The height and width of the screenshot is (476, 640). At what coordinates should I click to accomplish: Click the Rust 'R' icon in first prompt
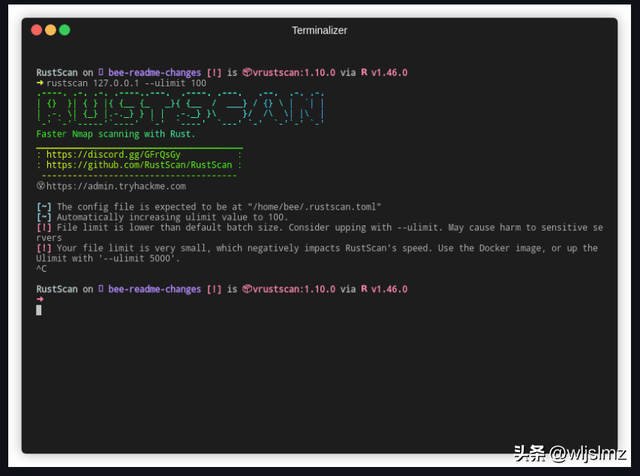364,72
